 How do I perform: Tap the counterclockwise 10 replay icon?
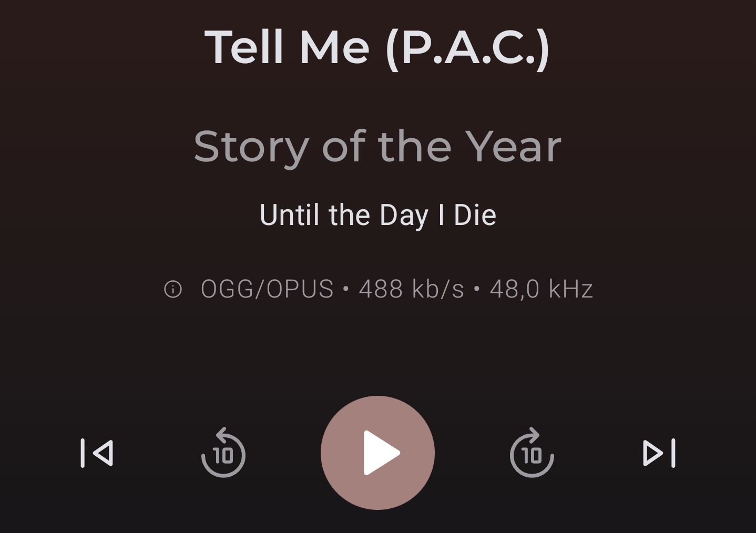[x=223, y=453]
